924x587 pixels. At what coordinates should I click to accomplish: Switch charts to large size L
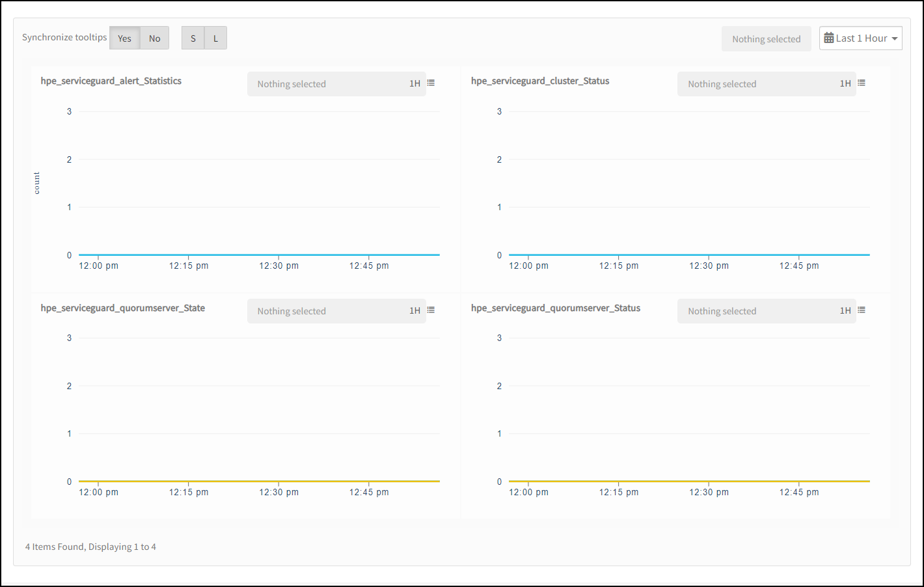pyautogui.click(x=215, y=38)
